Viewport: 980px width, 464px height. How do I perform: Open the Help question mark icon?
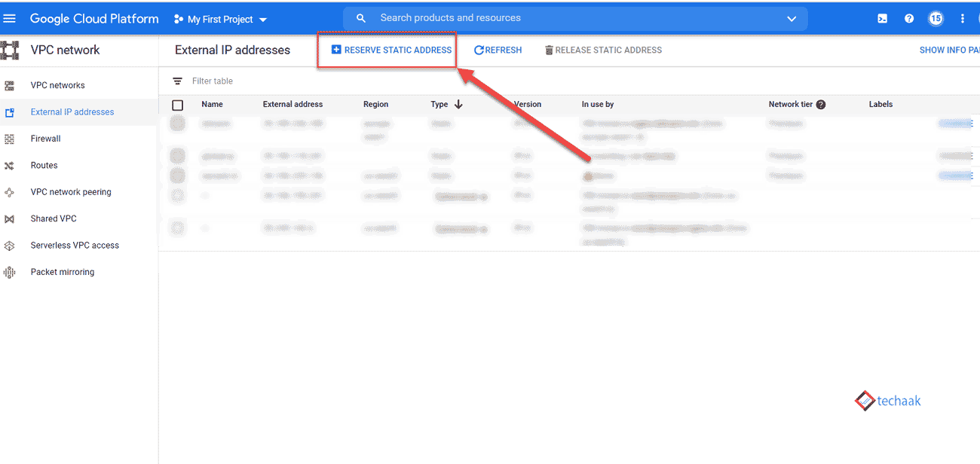coord(909,19)
